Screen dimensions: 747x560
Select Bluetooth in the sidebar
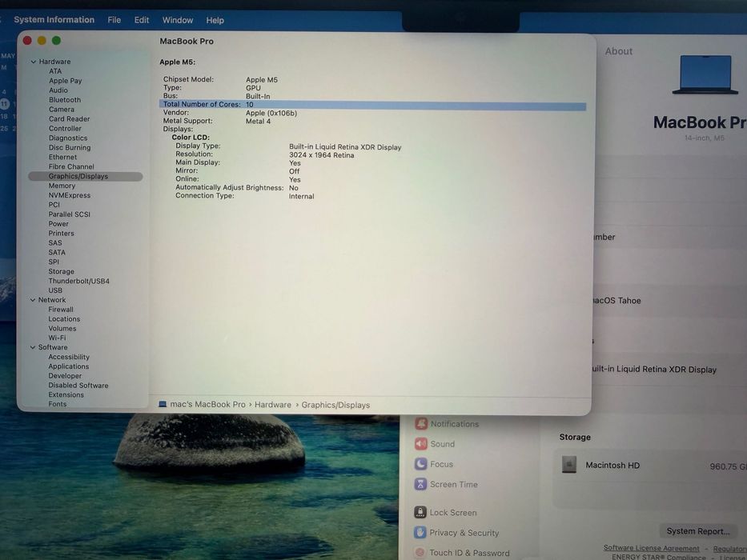pos(65,99)
